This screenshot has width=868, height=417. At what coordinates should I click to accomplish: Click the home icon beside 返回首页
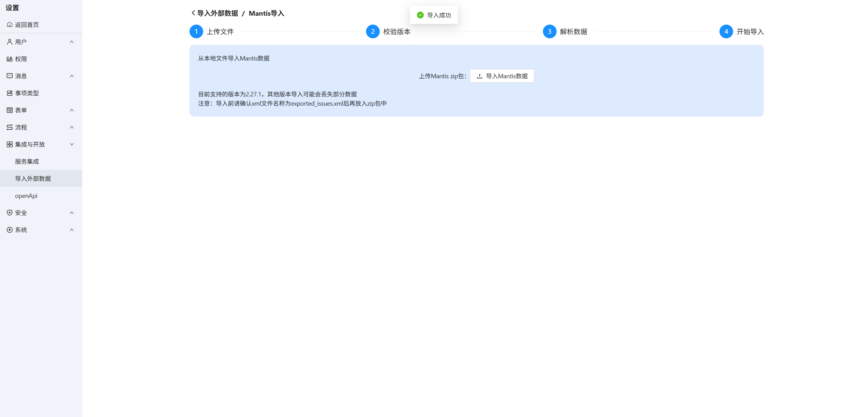click(x=10, y=25)
